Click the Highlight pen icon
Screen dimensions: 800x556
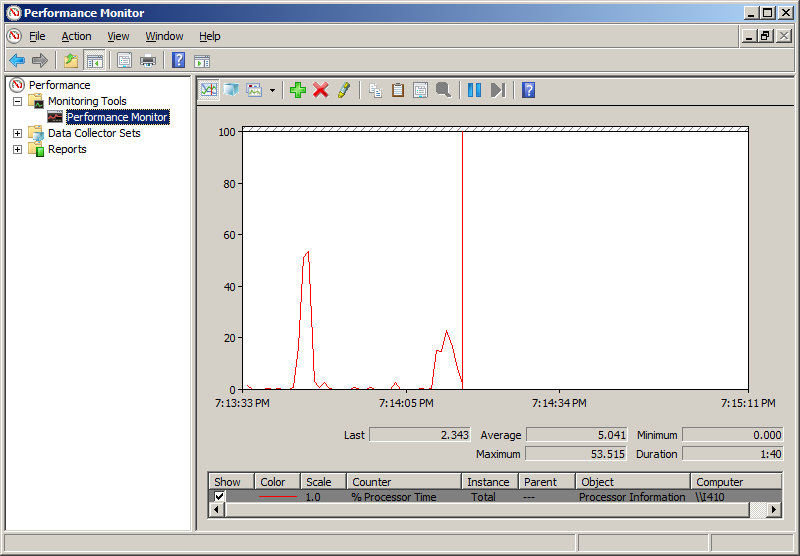pyautogui.click(x=344, y=90)
